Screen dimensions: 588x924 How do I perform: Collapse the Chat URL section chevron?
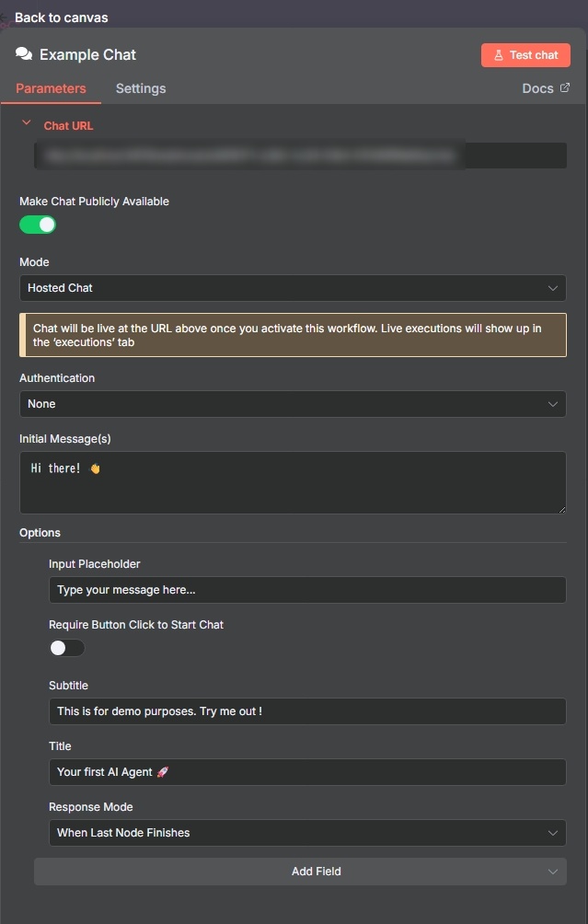[26, 122]
